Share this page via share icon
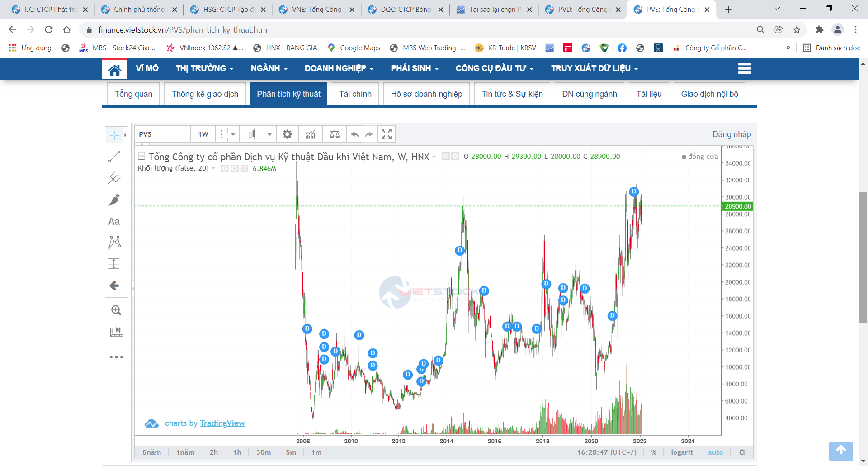This screenshot has height=466, width=868. (778, 30)
